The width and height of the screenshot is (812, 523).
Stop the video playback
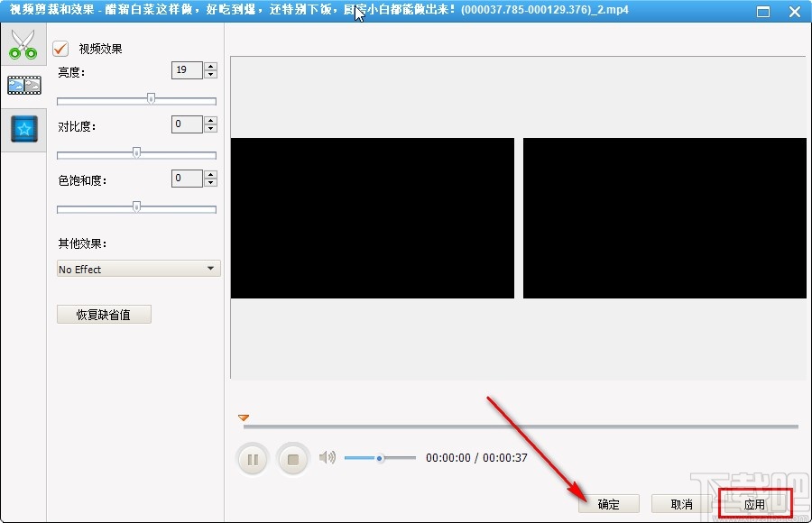point(292,458)
